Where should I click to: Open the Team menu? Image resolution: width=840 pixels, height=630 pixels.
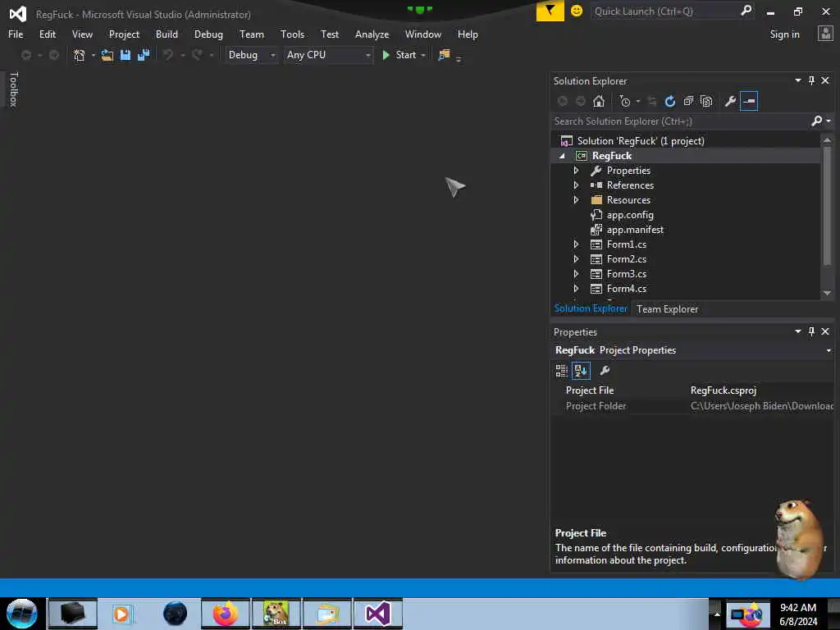click(252, 34)
